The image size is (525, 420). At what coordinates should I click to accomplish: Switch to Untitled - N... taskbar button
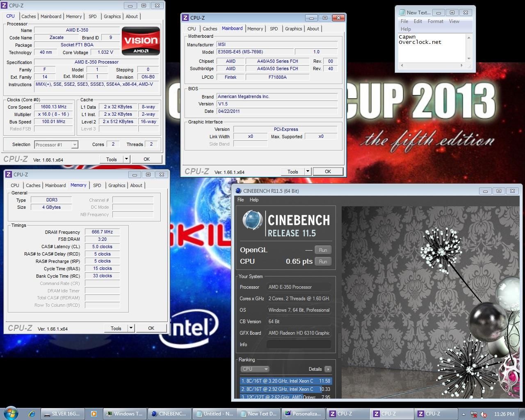[x=214, y=413]
